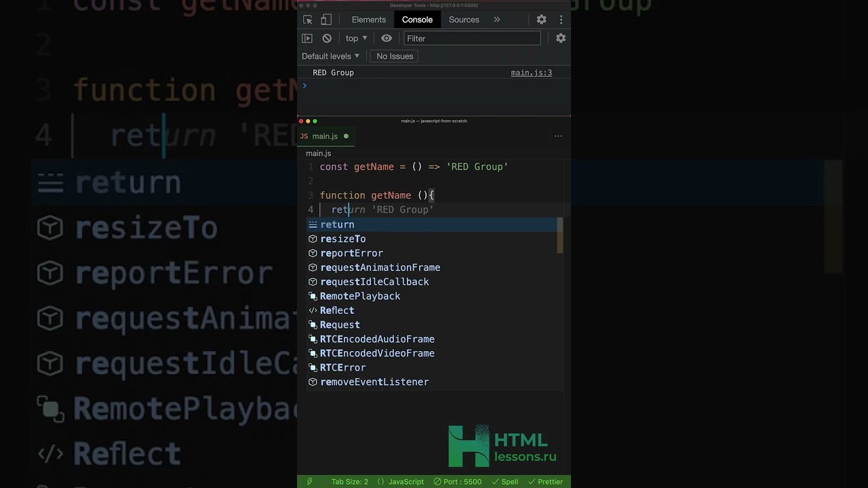The image size is (868, 488).
Task: Click the function getName line
Action: [376, 195]
